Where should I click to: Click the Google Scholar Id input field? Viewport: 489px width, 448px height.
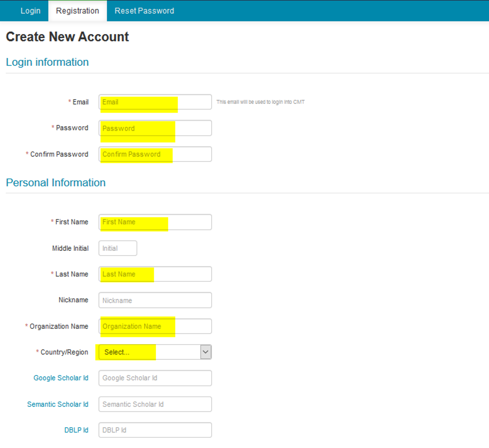(x=155, y=378)
